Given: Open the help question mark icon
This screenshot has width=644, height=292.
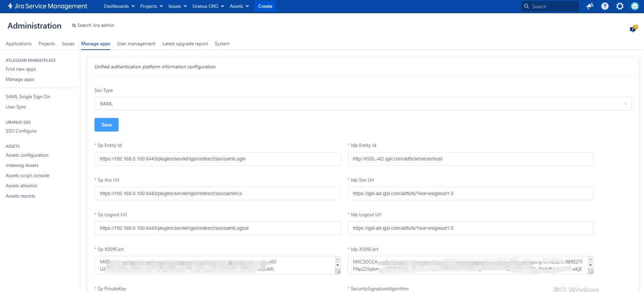Looking at the screenshot, I should pyautogui.click(x=605, y=6).
